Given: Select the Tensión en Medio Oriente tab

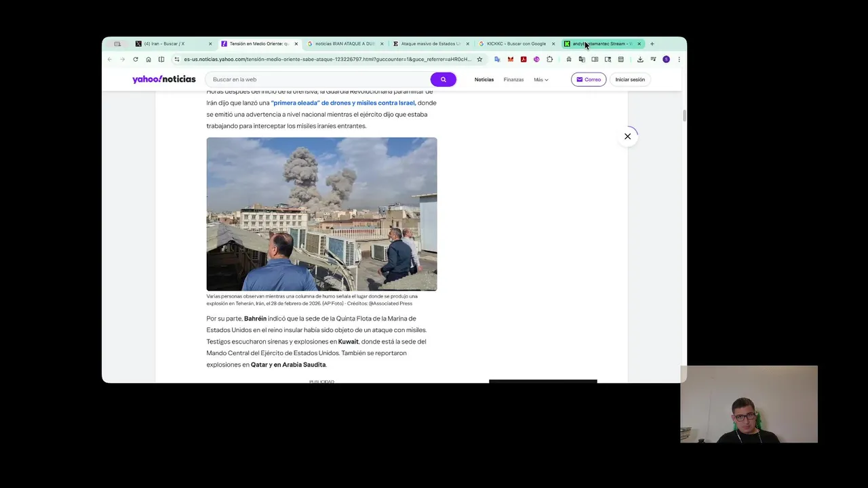Looking at the screenshot, I should pos(258,43).
